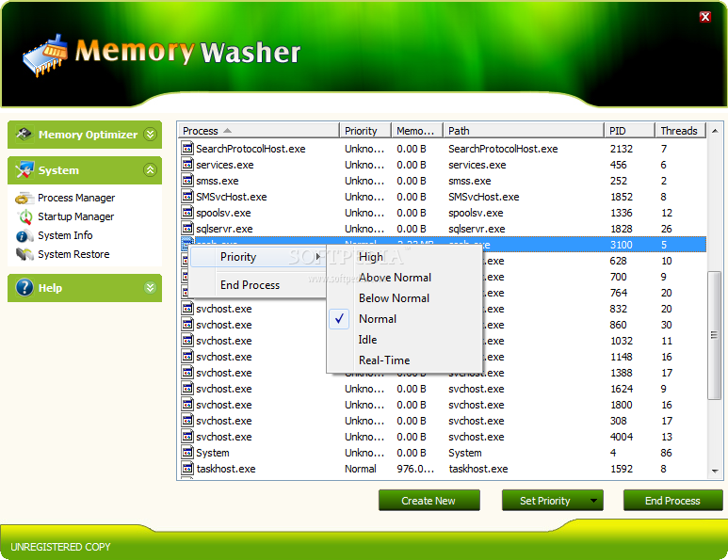Sort by the Memory column header
Screen dimensions: 728x560
click(417, 131)
